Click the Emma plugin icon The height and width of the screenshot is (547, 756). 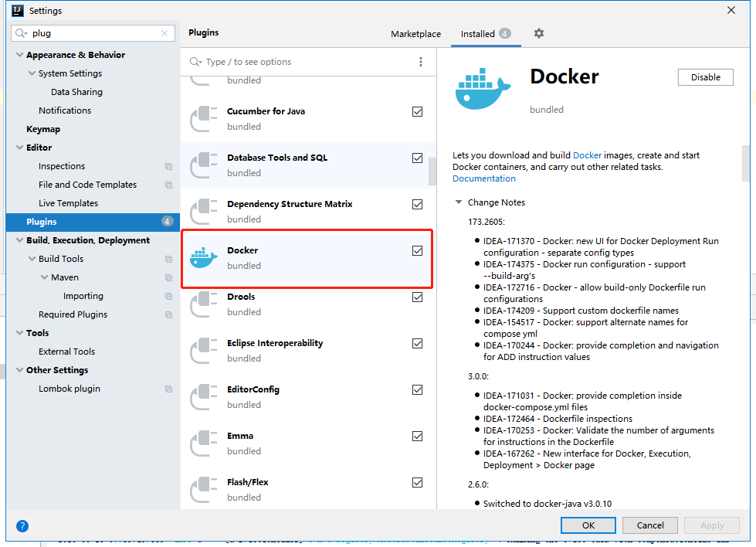pos(203,443)
